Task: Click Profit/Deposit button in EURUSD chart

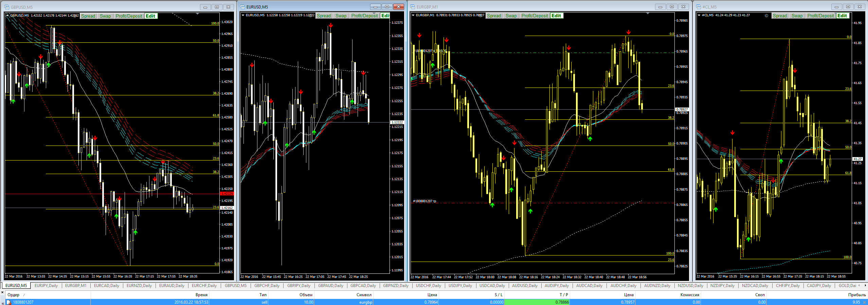Action: click(364, 16)
